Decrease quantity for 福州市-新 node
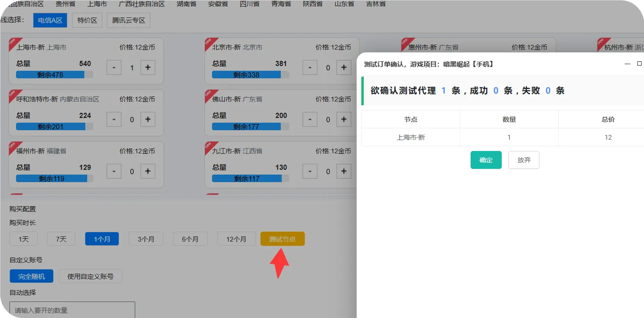This screenshot has height=318, width=644. 114,171
